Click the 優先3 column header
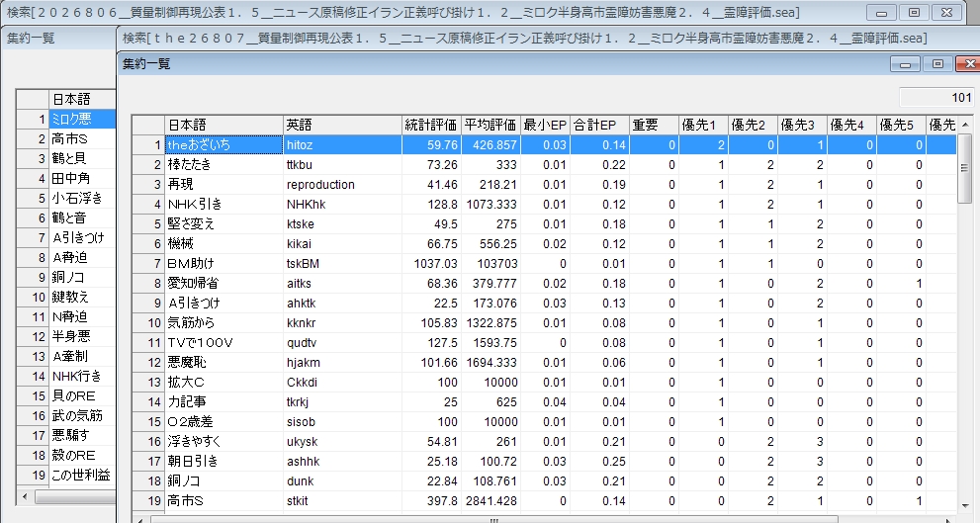980x523 pixels. 802,125
